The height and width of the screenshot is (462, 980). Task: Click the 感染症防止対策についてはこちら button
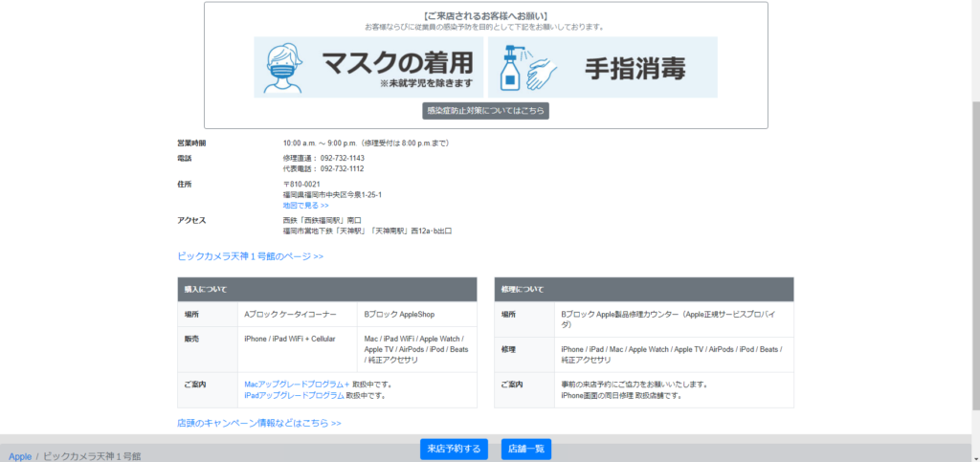click(x=485, y=111)
